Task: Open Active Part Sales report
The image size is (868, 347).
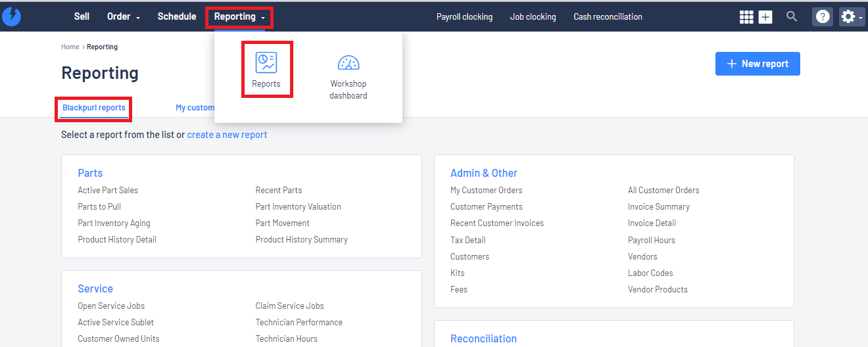Action: [x=108, y=190]
